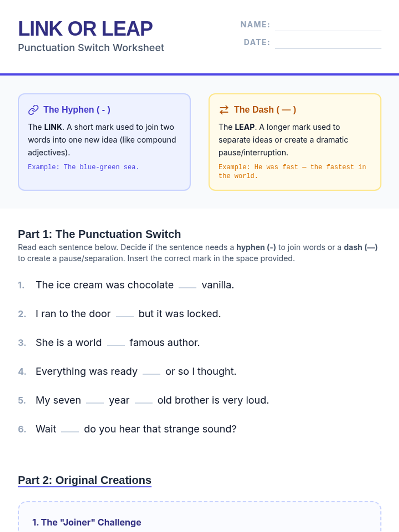Select the blank after "Everything was ready"
The image size is (399, 532).
[x=151, y=372]
